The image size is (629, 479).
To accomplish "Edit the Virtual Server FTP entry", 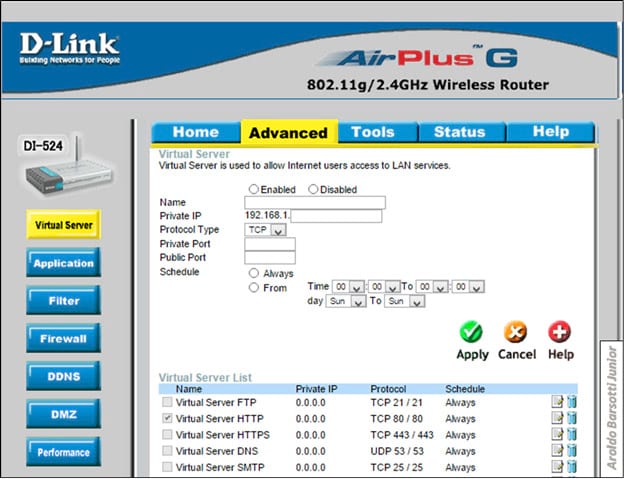I will tap(557, 402).
